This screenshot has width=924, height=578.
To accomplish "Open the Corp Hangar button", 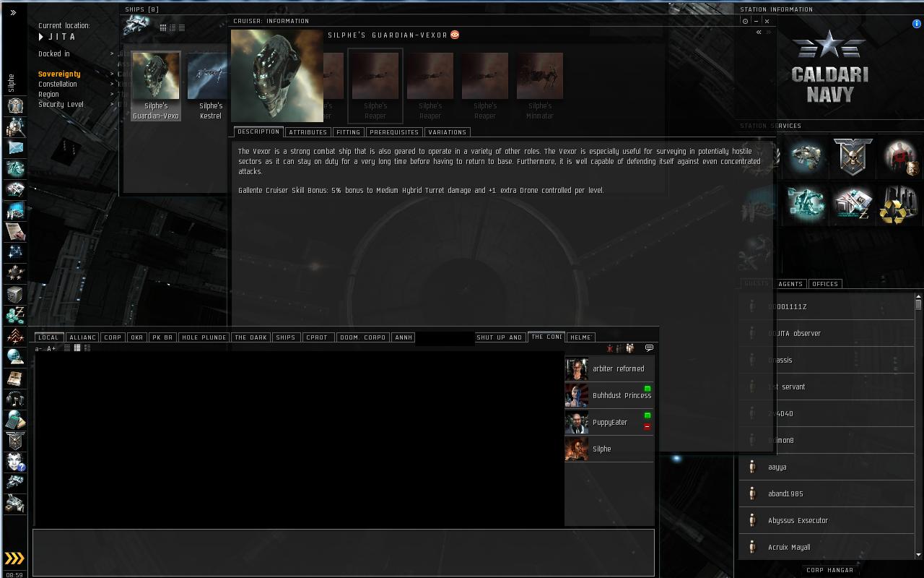I will [830, 570].
